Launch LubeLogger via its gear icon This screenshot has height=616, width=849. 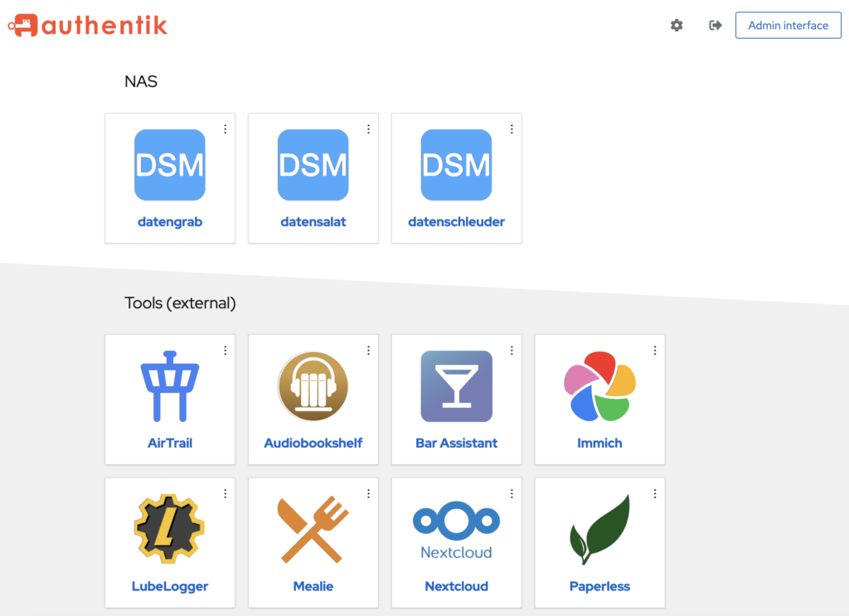[x=169, y=529]
